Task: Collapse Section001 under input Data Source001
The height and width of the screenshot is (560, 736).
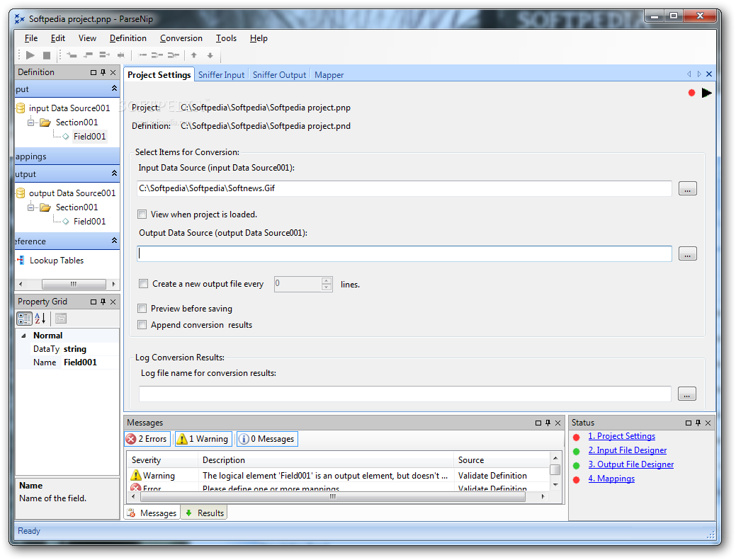Action: click(31, 122)
